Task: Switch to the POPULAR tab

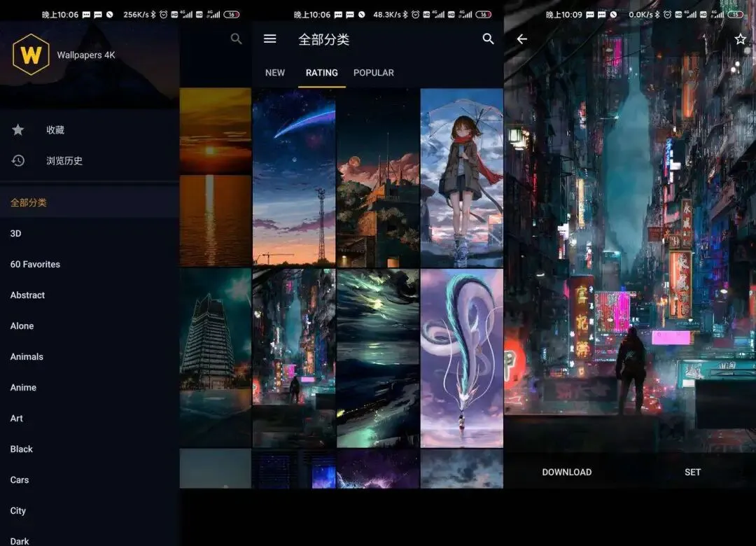Action: coord(374,73)
